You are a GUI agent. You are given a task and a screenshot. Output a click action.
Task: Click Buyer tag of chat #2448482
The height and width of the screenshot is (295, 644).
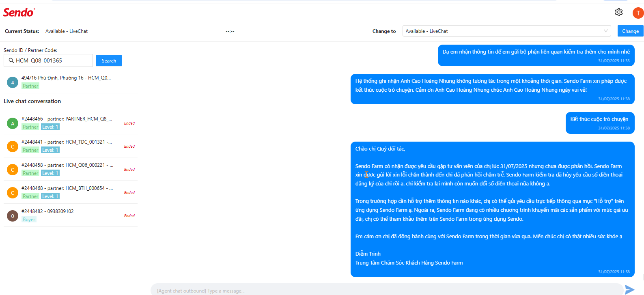[29, 220]
